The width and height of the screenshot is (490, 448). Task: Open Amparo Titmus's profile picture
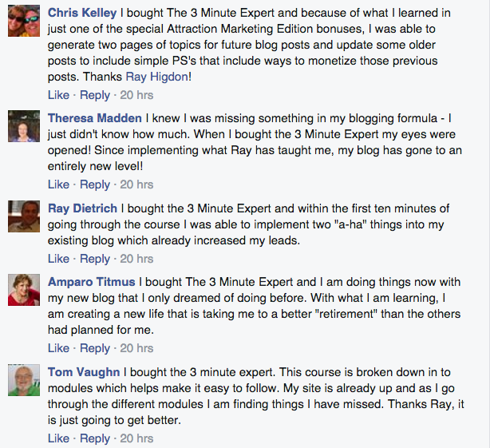(x=24, y=290)
